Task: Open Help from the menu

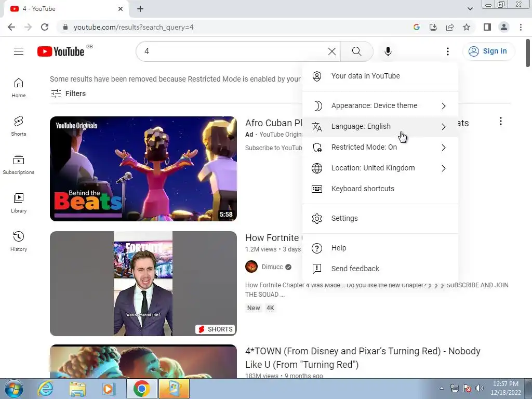Action: 380,248
